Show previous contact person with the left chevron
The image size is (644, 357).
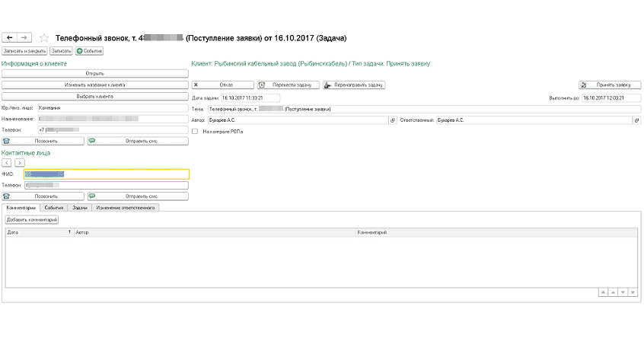pos(7,163)
